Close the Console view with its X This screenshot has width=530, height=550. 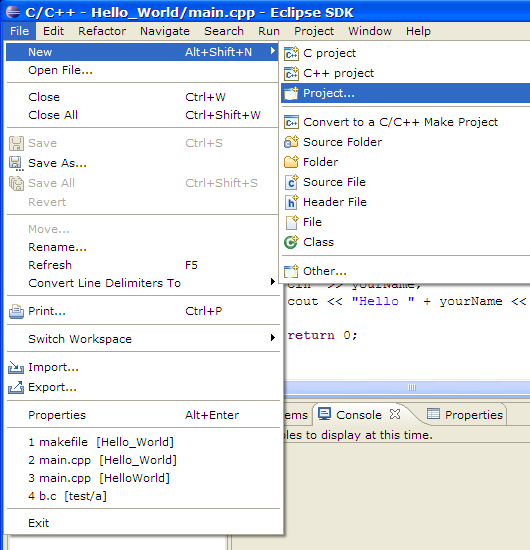pos(395,414)
